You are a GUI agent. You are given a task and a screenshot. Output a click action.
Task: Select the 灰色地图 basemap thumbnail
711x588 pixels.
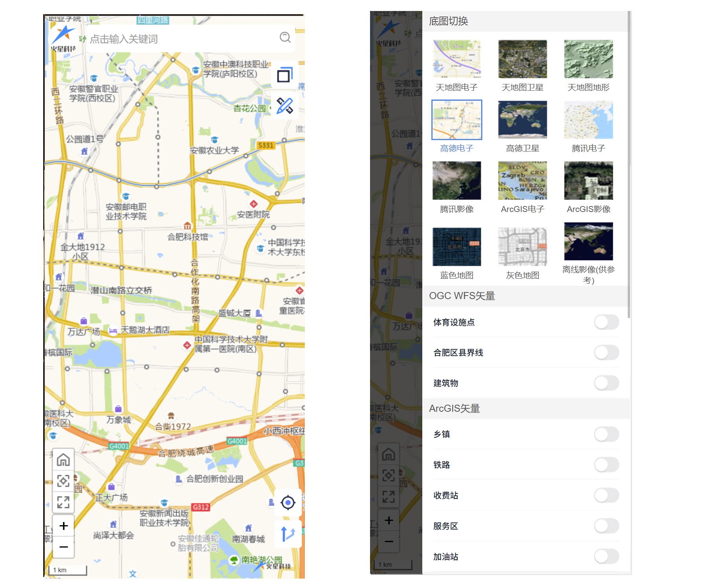[x=522, y=247]
